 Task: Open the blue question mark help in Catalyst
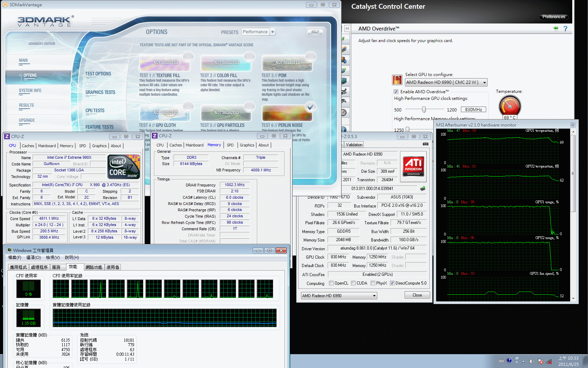tap(565, 29)
